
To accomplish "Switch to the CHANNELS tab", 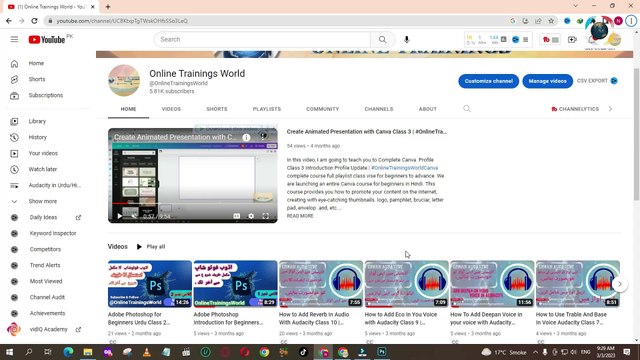I will (x=379, y=109).
